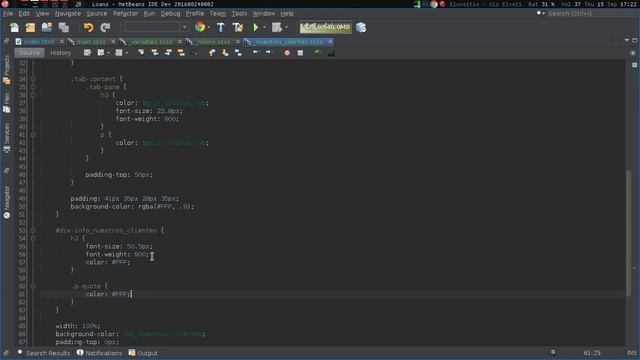Viewport: 640px width, 360px height.
Task: Open Run Project dropdown arrow
Action: (x=264, y=27)
